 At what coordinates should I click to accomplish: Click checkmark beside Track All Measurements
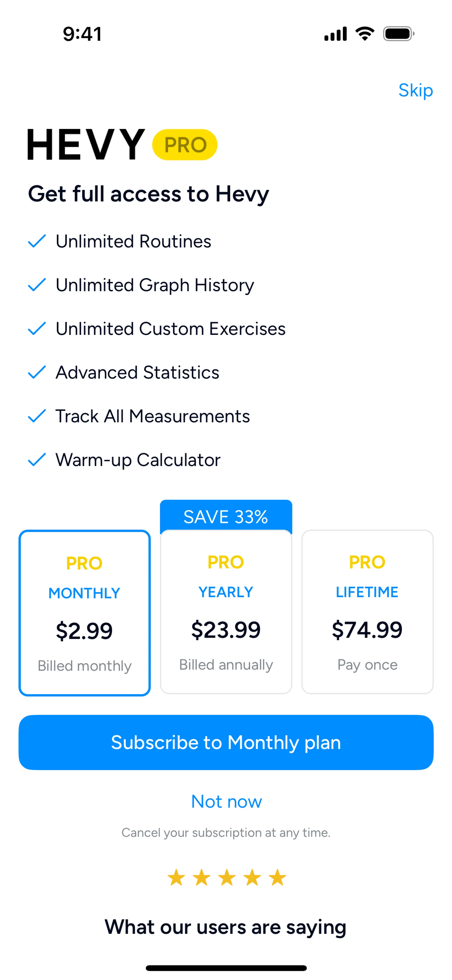pyautogui.click(x=37, y=416)
